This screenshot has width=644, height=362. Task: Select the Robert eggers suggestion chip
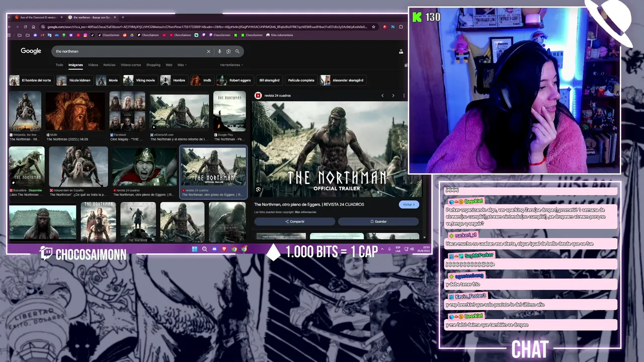[x=234, y=80]
